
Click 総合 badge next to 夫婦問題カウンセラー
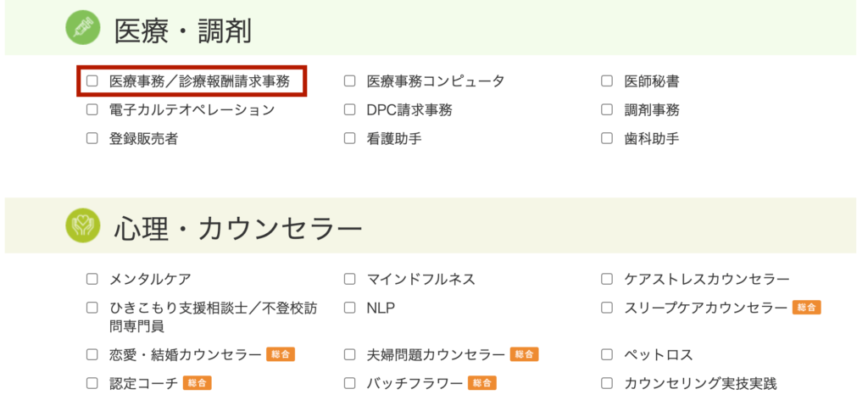point(525,354)
